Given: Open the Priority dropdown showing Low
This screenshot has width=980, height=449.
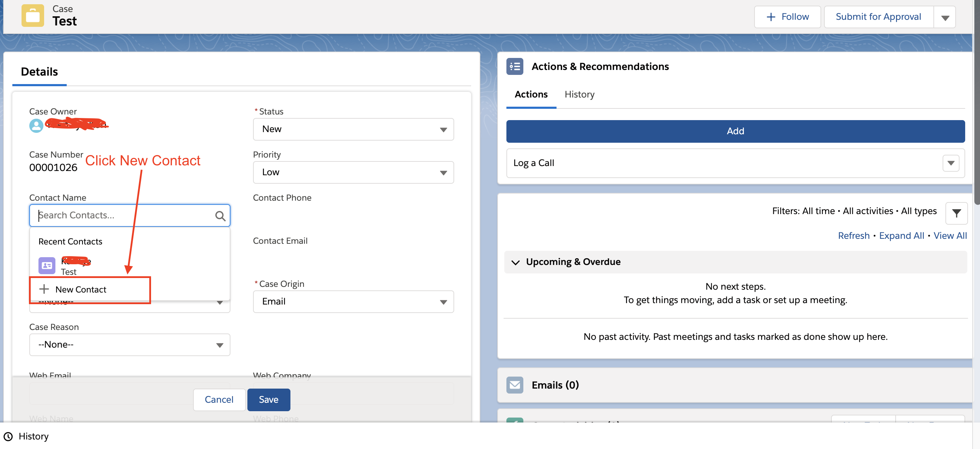Looking at the screenshot, I should (x=353, y=172).
